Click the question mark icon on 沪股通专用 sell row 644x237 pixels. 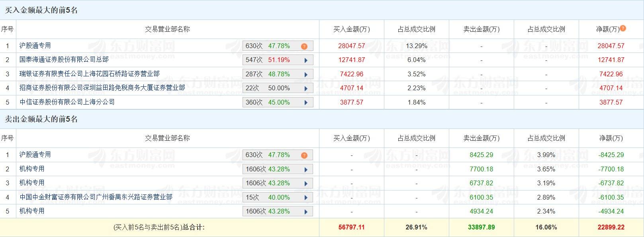304,155
